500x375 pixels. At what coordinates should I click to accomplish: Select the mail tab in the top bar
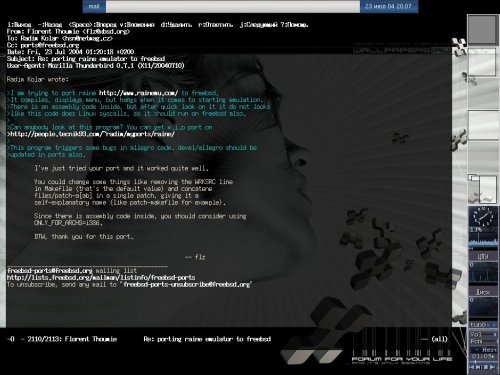coord(94,6)
